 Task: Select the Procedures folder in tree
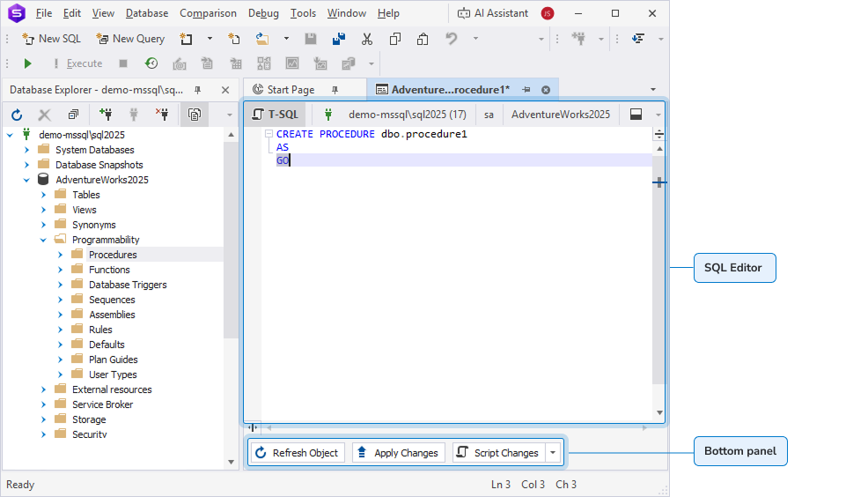point(113,255)
